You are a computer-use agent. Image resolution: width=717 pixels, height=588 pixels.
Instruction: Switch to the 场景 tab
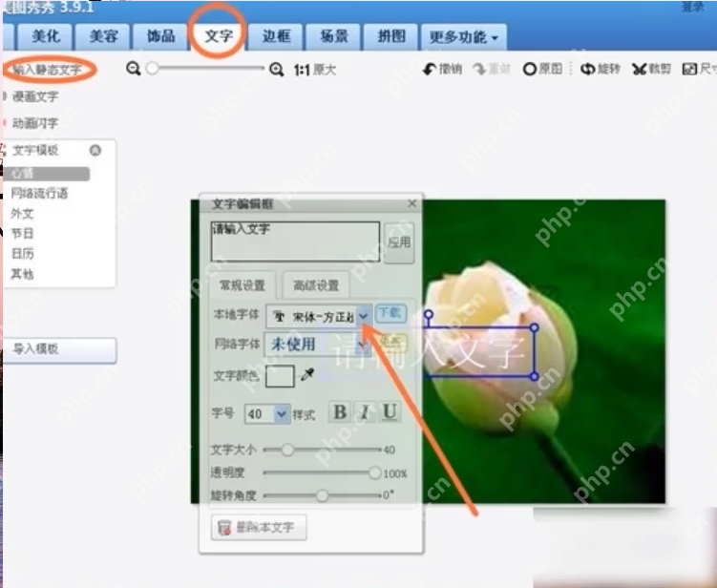click(x=334, y=36)
